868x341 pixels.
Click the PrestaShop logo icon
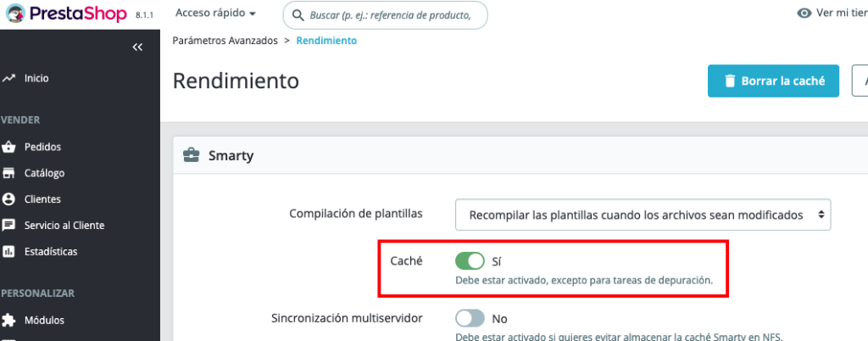pyautogui.click(x=14, y=14)
